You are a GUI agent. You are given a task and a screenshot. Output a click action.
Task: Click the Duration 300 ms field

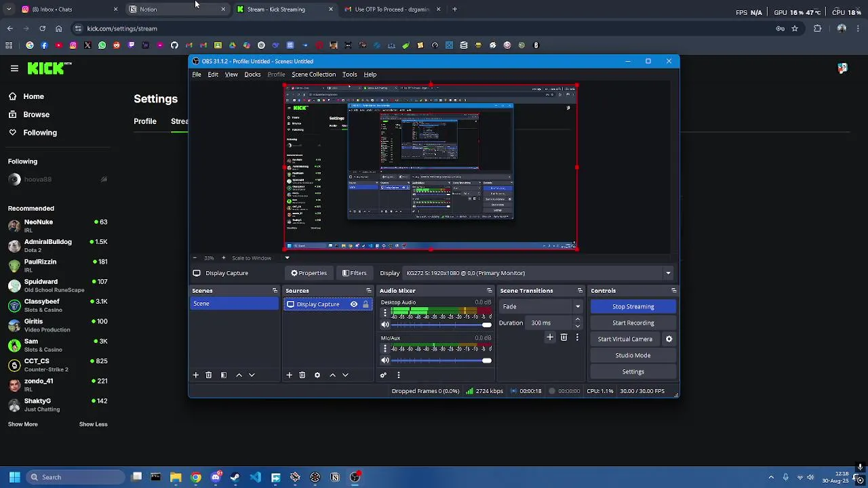[x=550, y=323]
